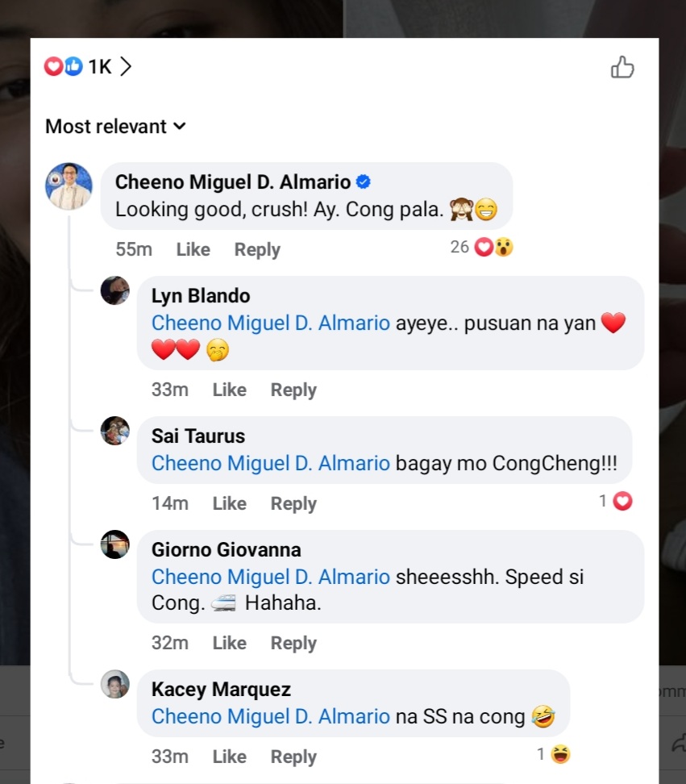
Task: Click the haha reaction on Kacey Marquez's reply
Action: click(560, 755)
